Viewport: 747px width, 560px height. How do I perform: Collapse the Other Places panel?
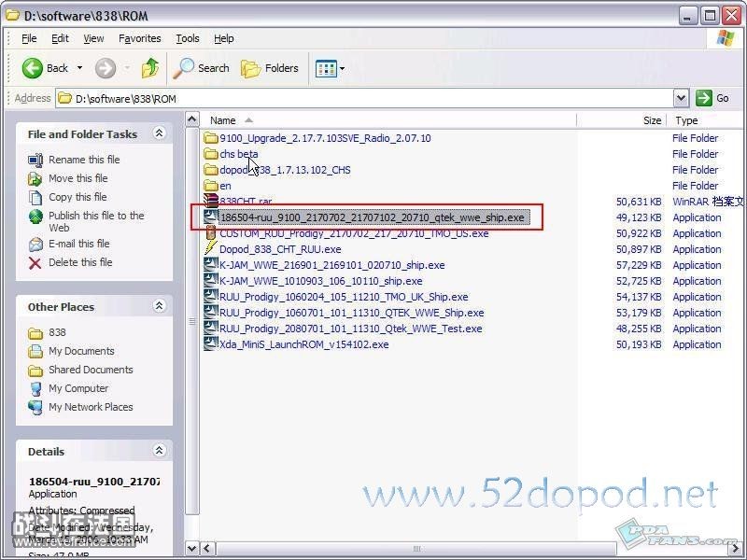159,307
